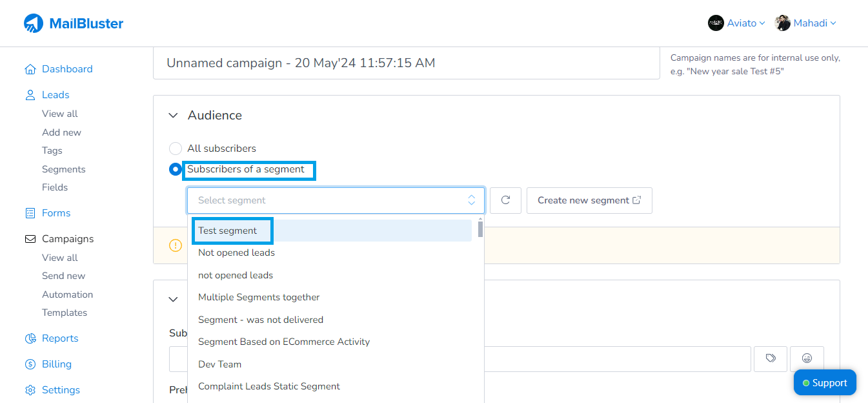Open Campaigns via the envelope icon
Viewport: 868px width, 403px height.
[x=30, y=238]
